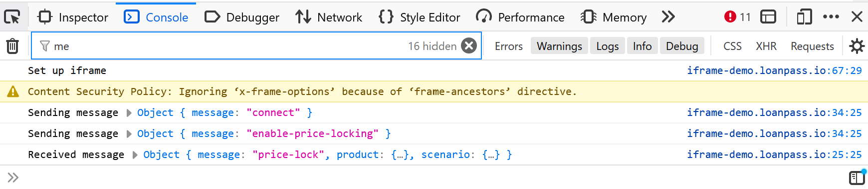Image resolution: width=868 pixels, height=189 pixels.
Task: Open console settings gear
Action: 857,46
